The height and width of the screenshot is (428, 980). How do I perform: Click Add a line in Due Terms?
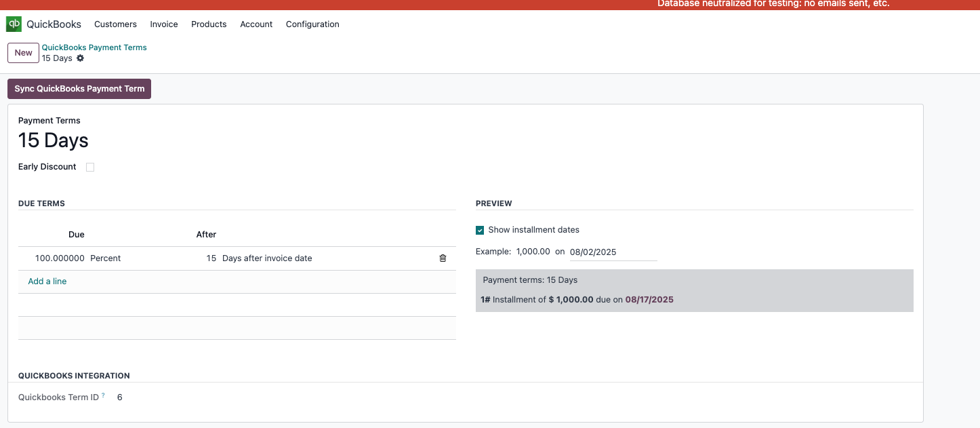(47, 281)
